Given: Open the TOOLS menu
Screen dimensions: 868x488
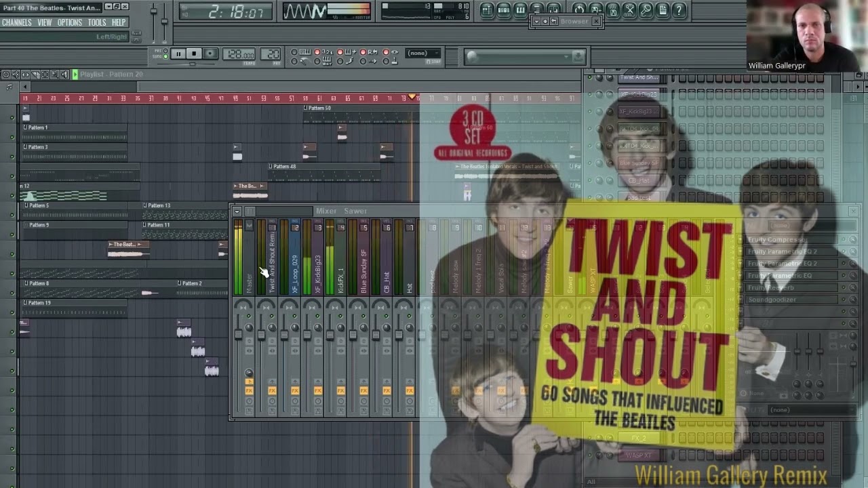Looking at the screenshot, I should click(97, 22).
